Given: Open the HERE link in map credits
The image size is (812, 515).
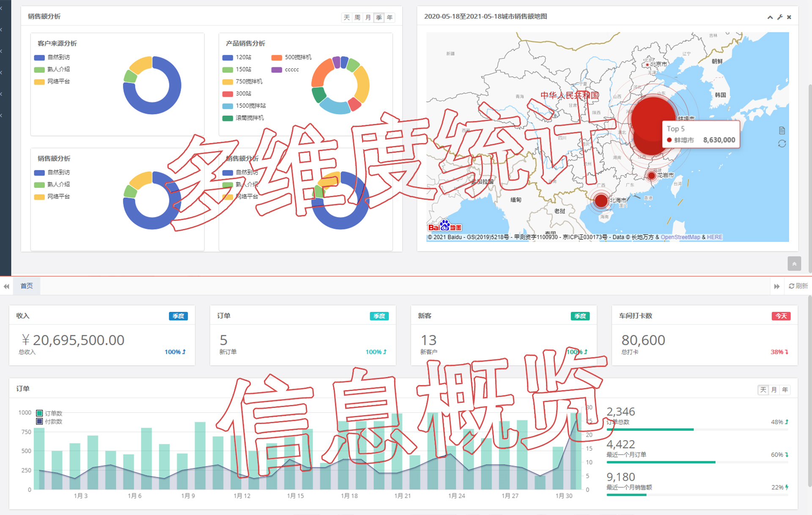Looking at the screenshot, I should [715, 237].
